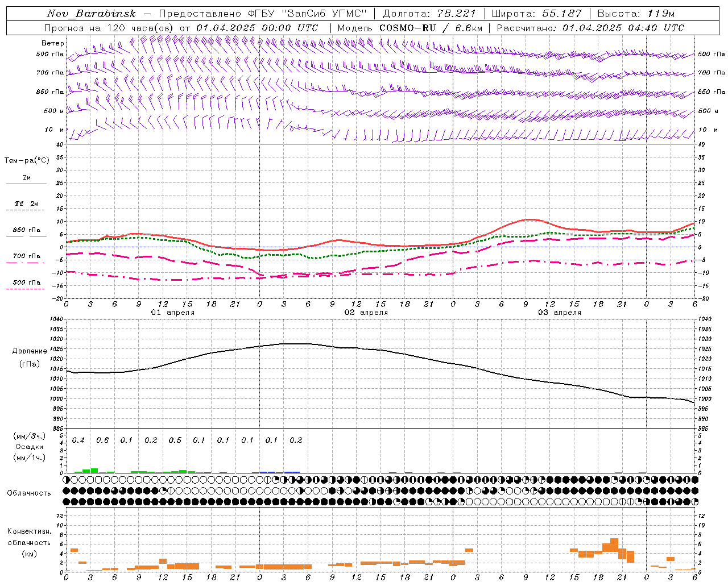Click the "Ветер" wind panel label
This screenshot has height=582, width=728.
coord(53,43)
